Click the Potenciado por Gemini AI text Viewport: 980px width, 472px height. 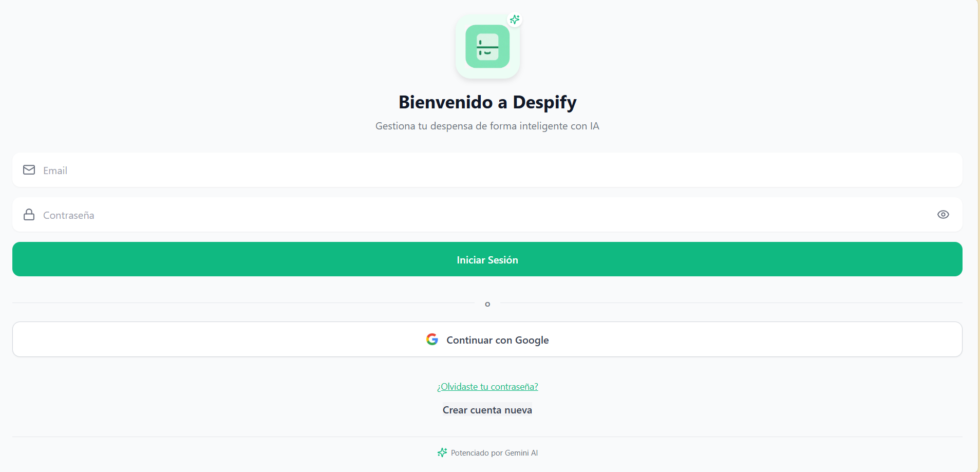tap(494, 453)
